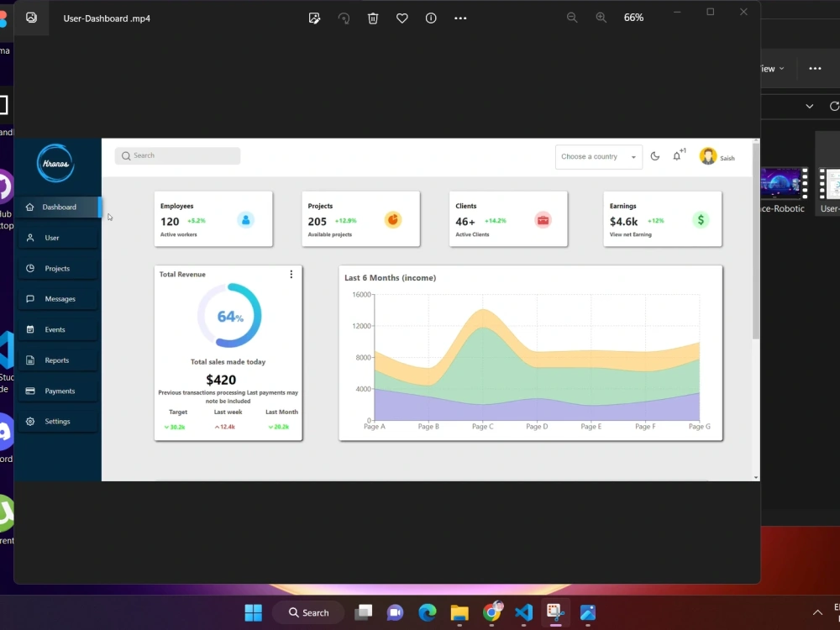Click Page C peak on income chart
840x630 pixels.
pos(483,310)
